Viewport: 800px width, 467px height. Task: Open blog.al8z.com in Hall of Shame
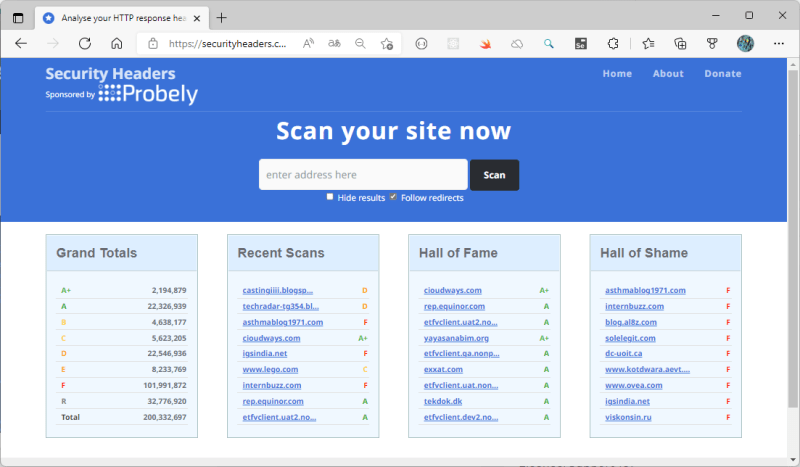coord(631,322)
